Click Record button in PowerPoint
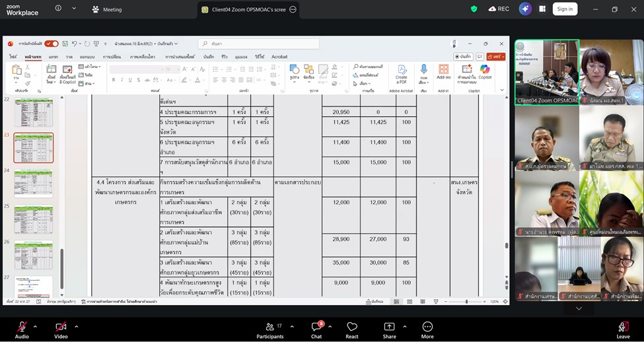This screenshot has height=342, width=644. (x=463, y=57)
